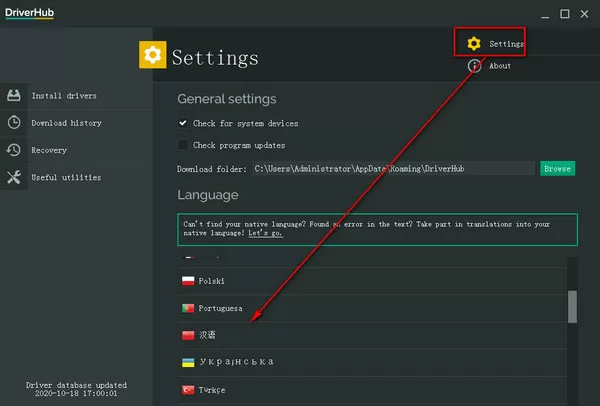Click the General settings heading

[x=227, y=99]
